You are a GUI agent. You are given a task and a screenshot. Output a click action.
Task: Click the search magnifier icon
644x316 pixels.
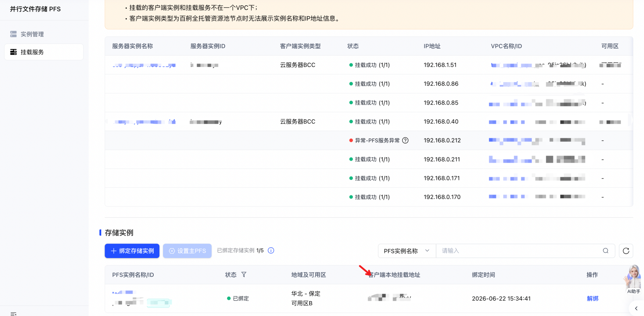[x=605, y=251]
